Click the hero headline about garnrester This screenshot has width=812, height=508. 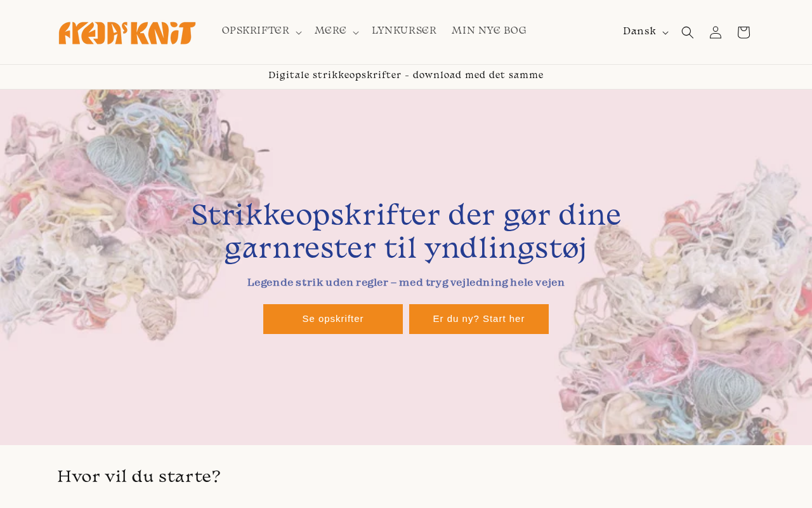pyautogui.click(x=406, y=232)
